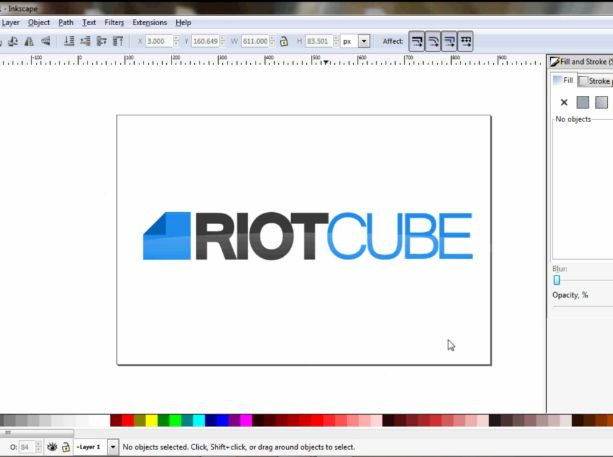Adjust Y value with stepper arrows
613x457 pixels.
coord(222,41)
